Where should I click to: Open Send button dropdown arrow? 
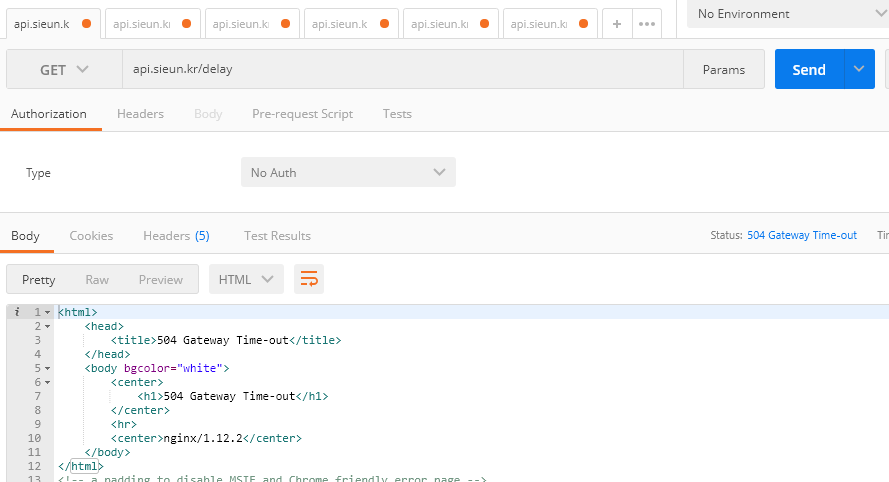[859, 69]
